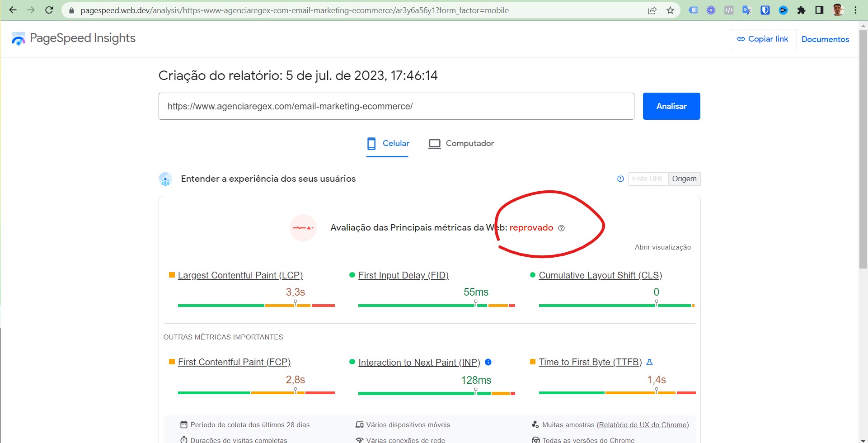868x443 pixels.
Task: Click Período de coleta dos últimos 28 dias
Action: [x=250, y=425]
